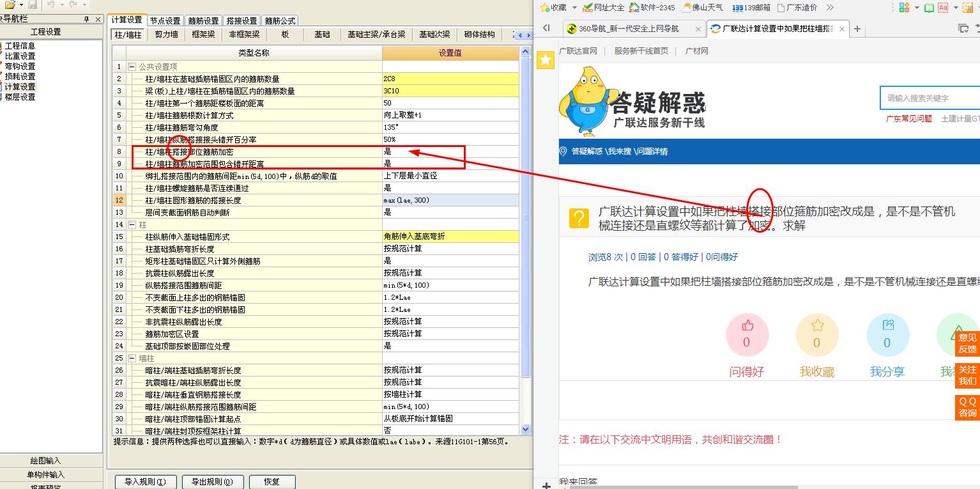This screenshot has width=980, height=489.
Task: Click the red Aa translate icon
Action: pos(943,8)
